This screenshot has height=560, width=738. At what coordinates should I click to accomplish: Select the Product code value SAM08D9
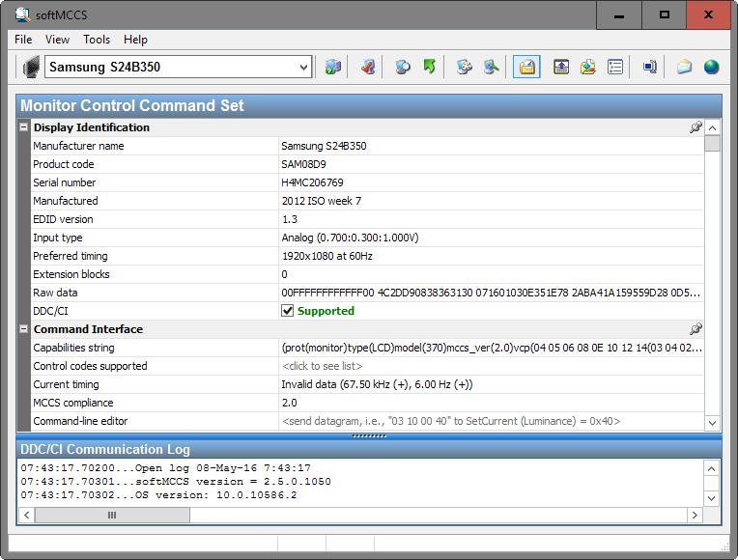(303, 164)
